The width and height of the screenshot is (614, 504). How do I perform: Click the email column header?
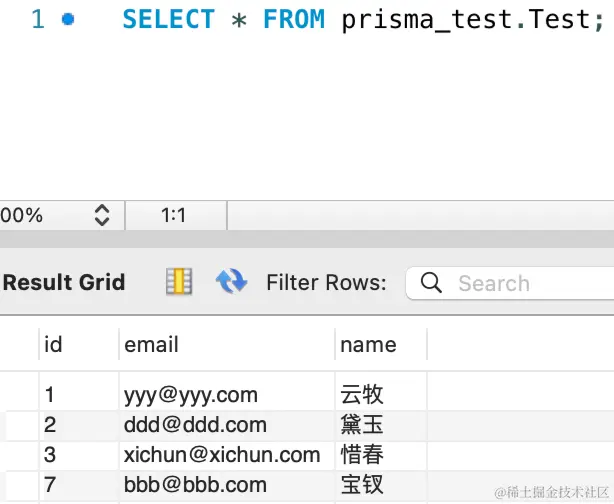pyautogui.click(x=227, y=345)
